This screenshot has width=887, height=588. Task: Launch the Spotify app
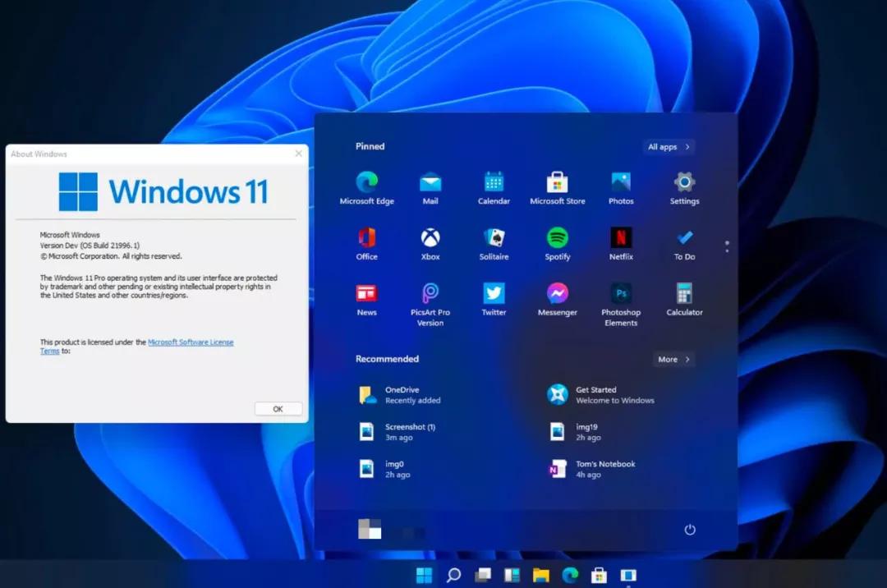[x=557, y=238]
